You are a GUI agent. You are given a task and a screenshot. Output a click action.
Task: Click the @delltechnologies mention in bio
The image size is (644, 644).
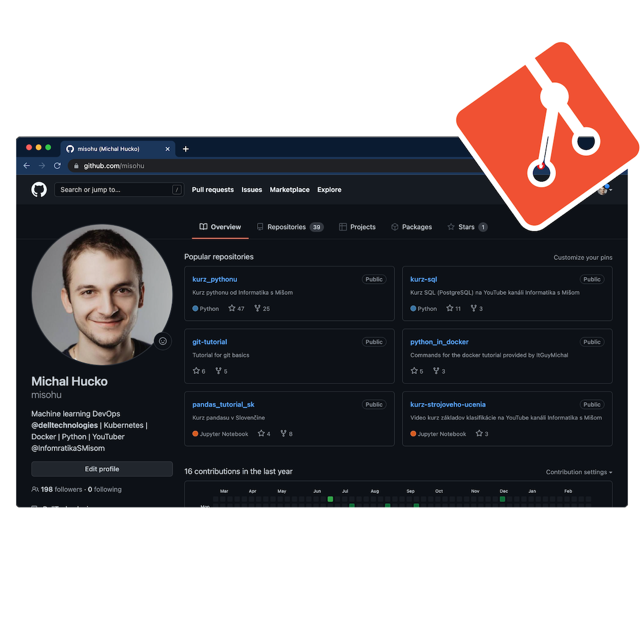click(x=64, y=425)
